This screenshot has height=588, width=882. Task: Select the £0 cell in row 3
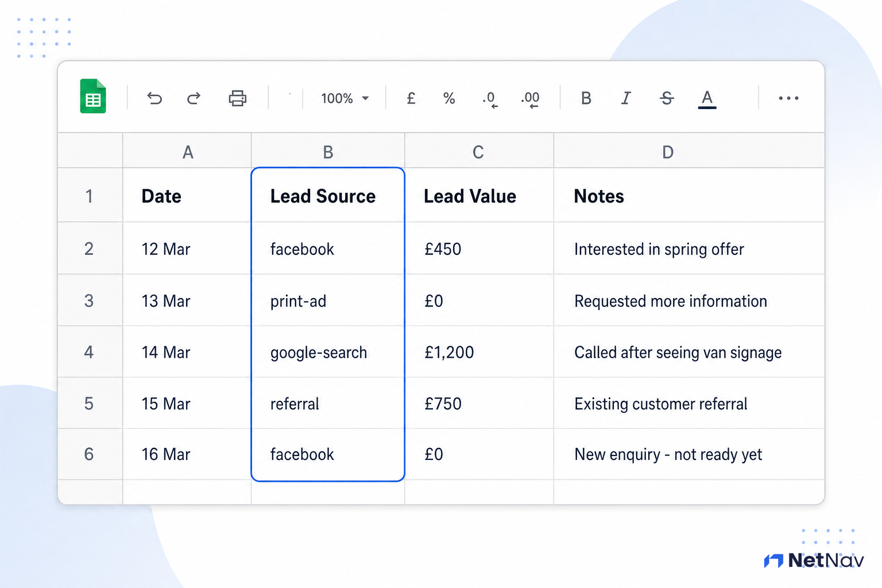click(x=479, y=300)
